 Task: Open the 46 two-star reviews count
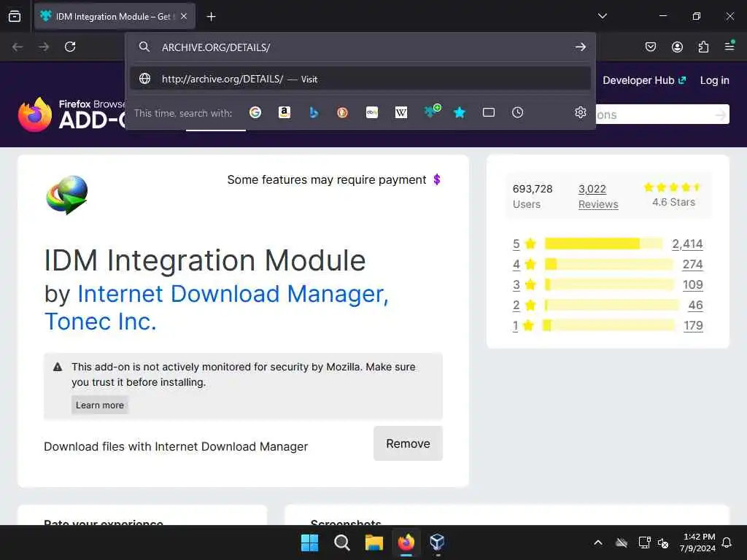tap(695, 306)
